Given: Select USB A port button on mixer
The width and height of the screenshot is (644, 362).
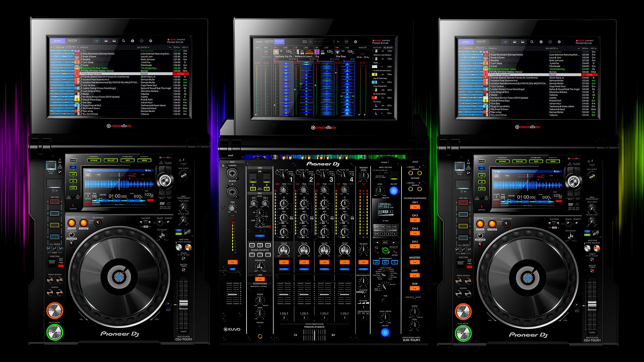Looking at the screenshot, I should point(253,189).
